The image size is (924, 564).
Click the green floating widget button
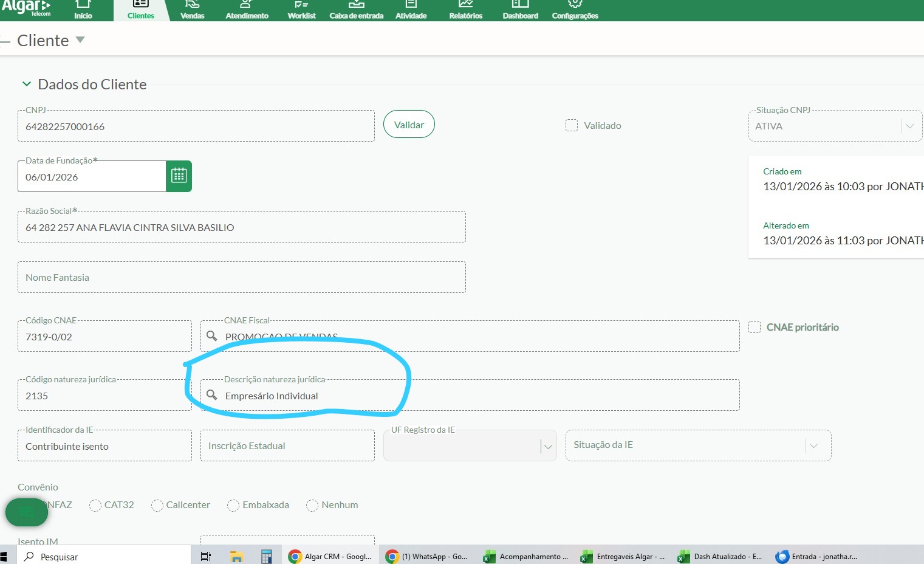click(x=27, y=512)
